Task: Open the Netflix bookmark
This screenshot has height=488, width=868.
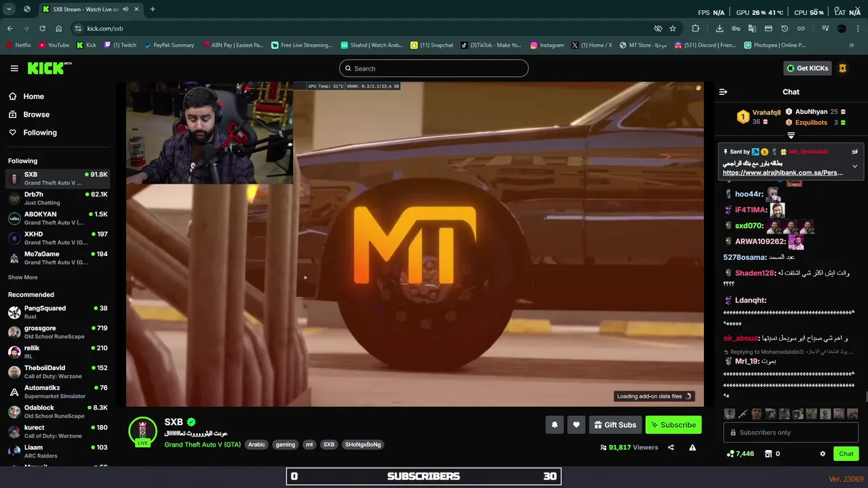Action: pos(18,45)
